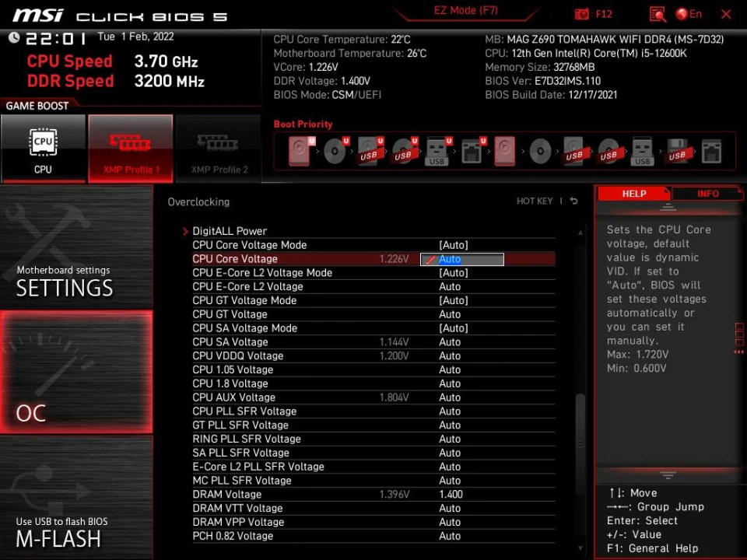Select the DRAM VPP Voltage row
This screenshot has height=560, width=747.
[373, 522]
